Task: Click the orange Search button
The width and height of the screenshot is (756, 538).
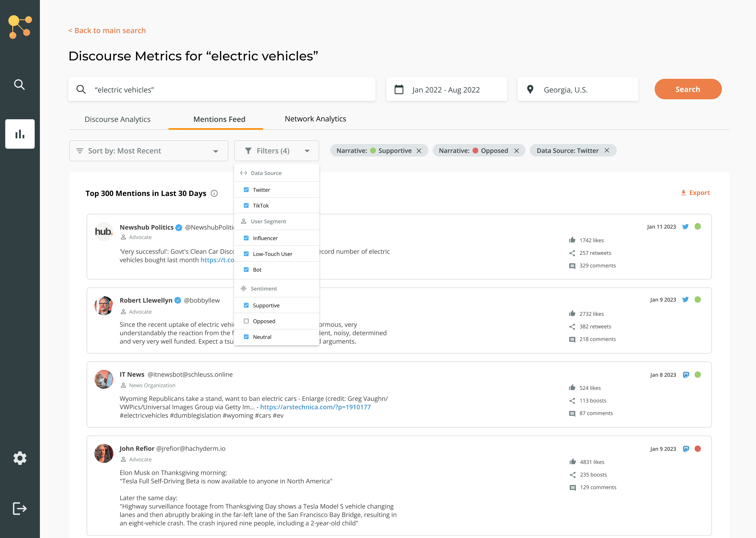Action: (688, 89)
